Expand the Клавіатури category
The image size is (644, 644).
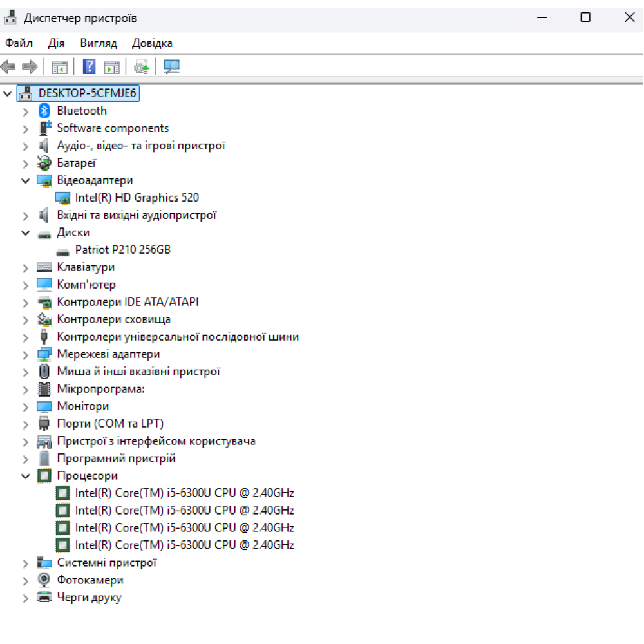26,267
